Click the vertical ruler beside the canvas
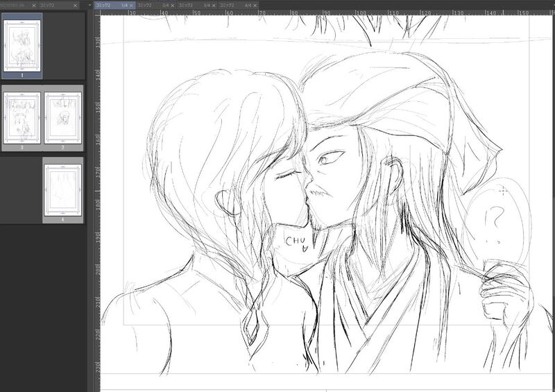Viewport: 555px width, 392px height. point(97,203)
